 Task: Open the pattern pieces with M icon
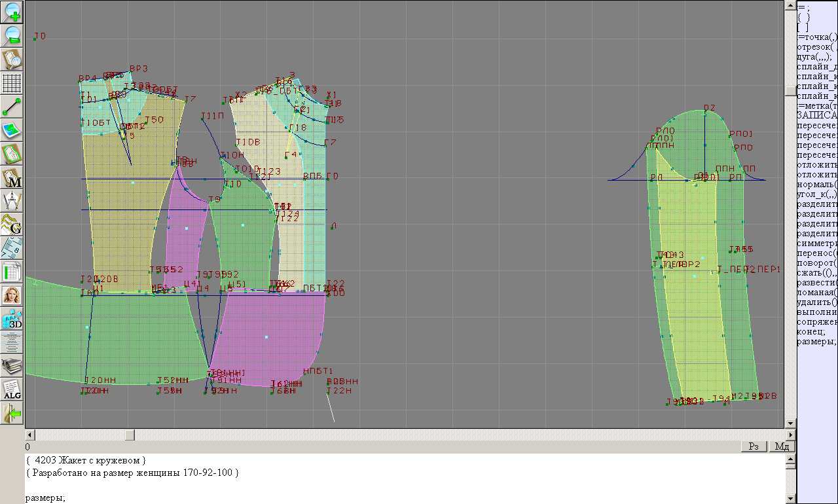12,177
